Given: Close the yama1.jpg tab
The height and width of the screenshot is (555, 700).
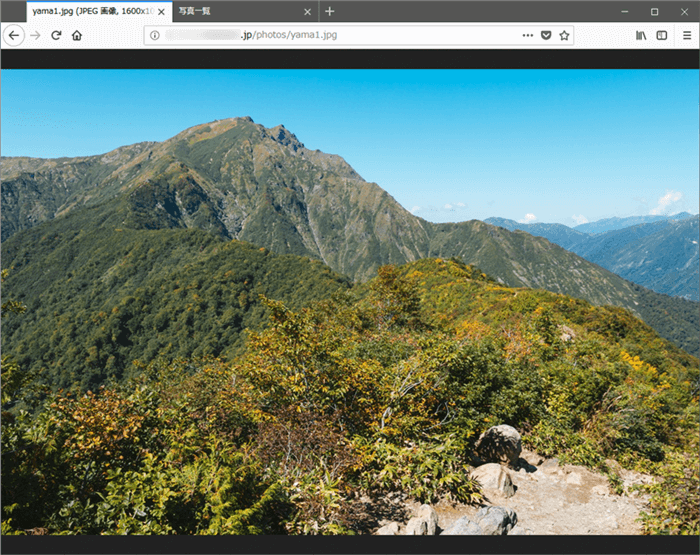Looking at the screenshot, I should pos(161,12).
